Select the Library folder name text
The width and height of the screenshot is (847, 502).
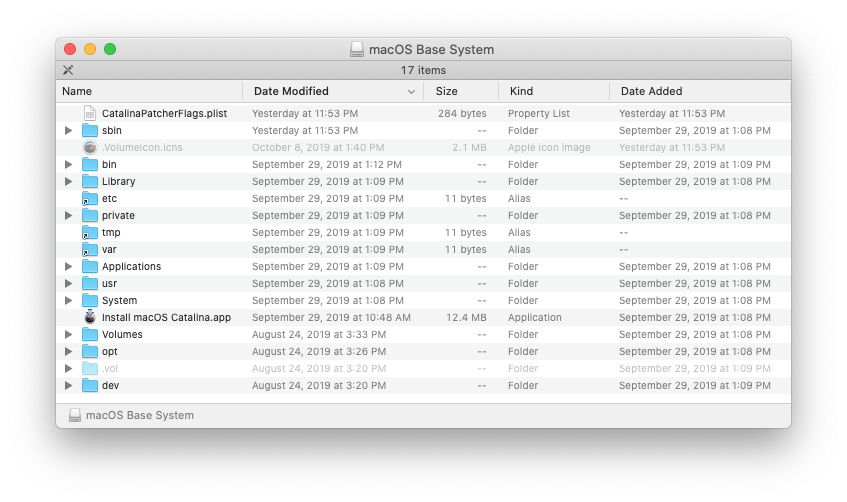pos(118,182)
